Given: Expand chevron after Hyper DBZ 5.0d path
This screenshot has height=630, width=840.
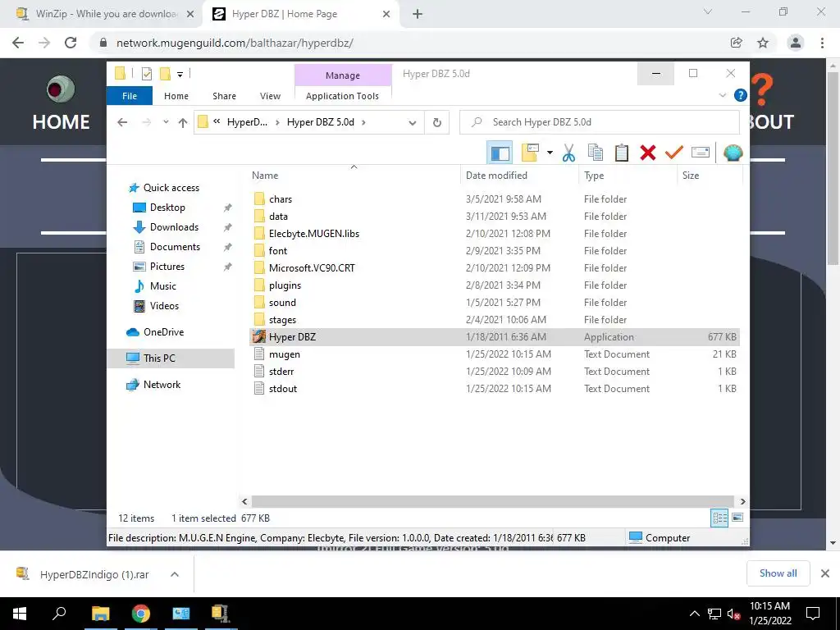Looking at the screenshot, I should click(x=363, y=122).
